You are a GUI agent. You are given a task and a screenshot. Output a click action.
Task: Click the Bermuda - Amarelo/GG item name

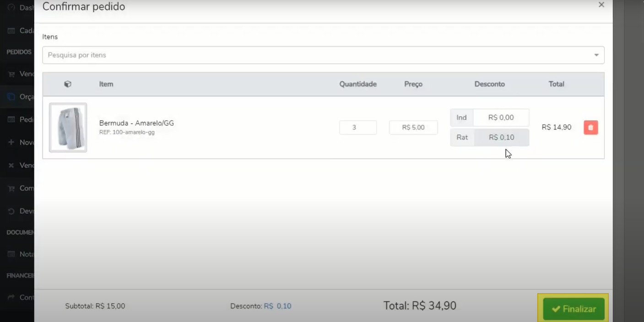point(136,123)
